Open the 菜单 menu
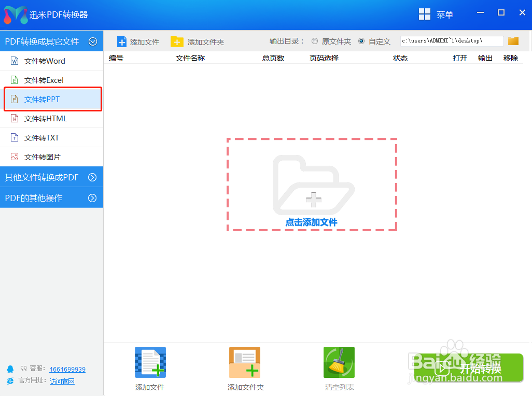Image resolution: width=532 pixels, height=396 pixels. (436, 13)
